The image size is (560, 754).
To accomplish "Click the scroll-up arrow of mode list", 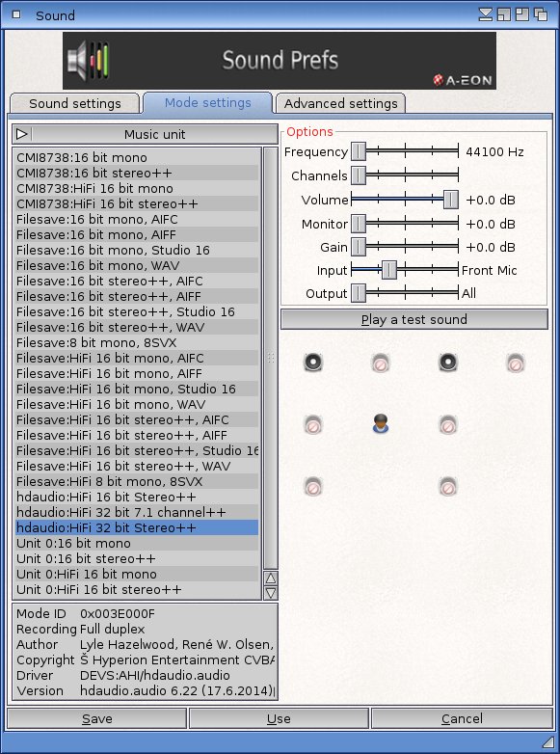I will pyautogui.click(x=271, y=578).
